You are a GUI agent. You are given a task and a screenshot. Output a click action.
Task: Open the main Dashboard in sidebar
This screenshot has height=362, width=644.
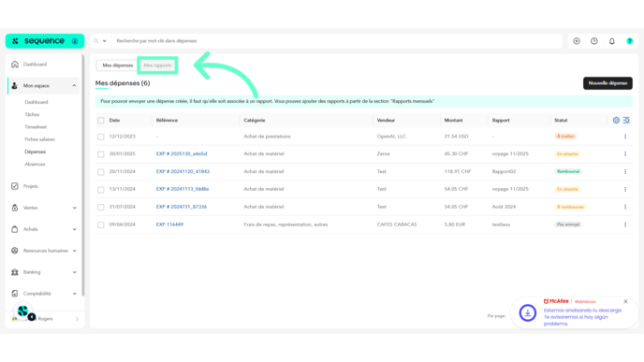(x=35, y=65)
